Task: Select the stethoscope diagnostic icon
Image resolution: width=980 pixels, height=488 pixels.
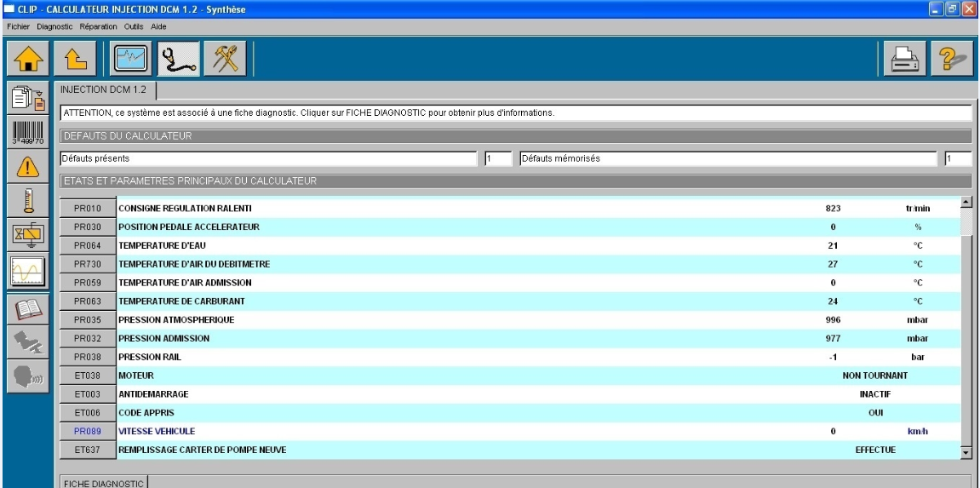Action: (x=178, y=59)
